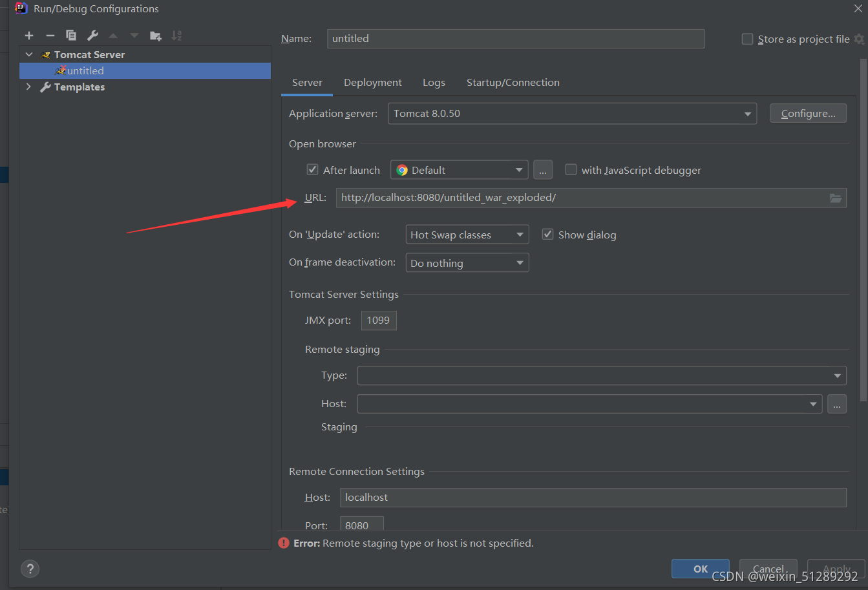Click the IntelliJ logo in the title bar
Image resolution: width=868 pixels, height=590 pixels.
click(21, 8)
